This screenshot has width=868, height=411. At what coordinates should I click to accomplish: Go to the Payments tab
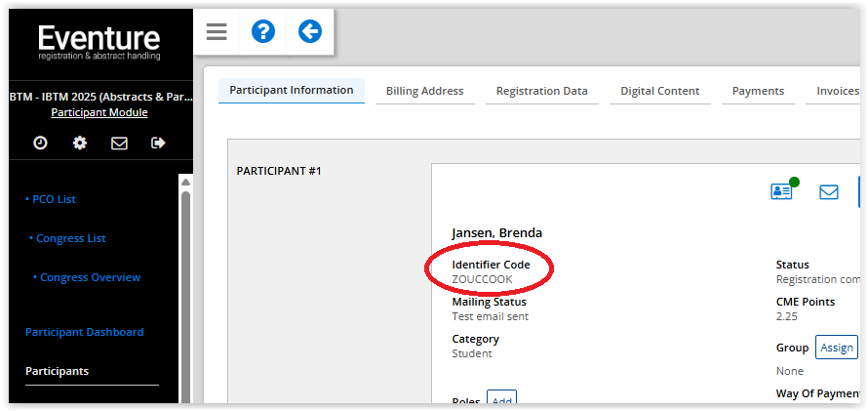(758, 91)
